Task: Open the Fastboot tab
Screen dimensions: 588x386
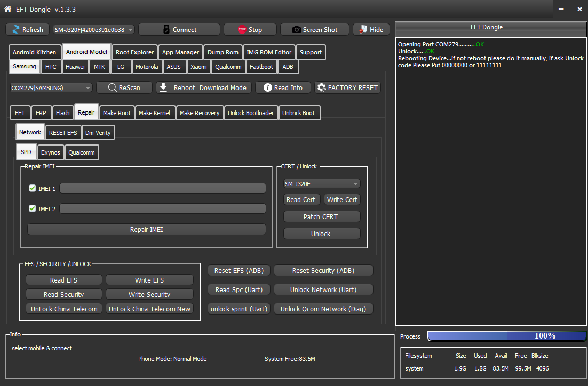Action: (x=261, y=66)
